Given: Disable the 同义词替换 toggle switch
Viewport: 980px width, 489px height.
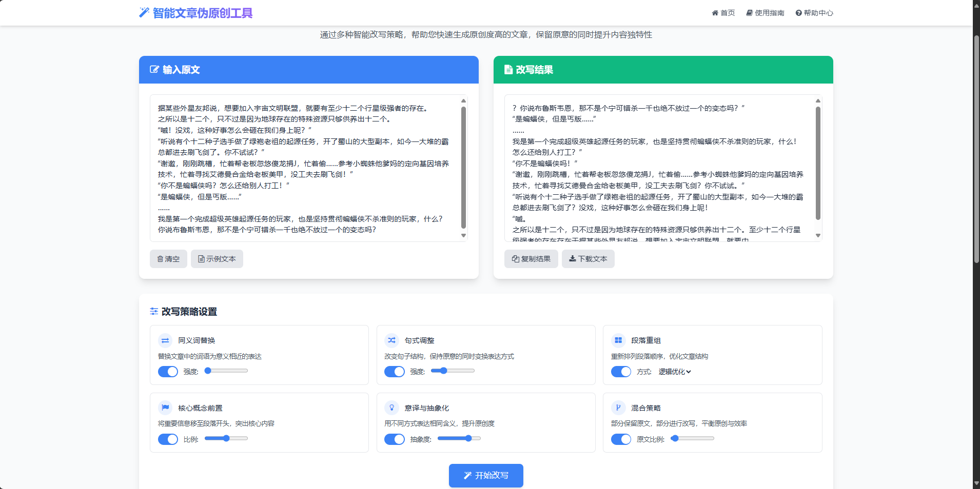Looking at the screenshot, I should (x=168, y=372).
